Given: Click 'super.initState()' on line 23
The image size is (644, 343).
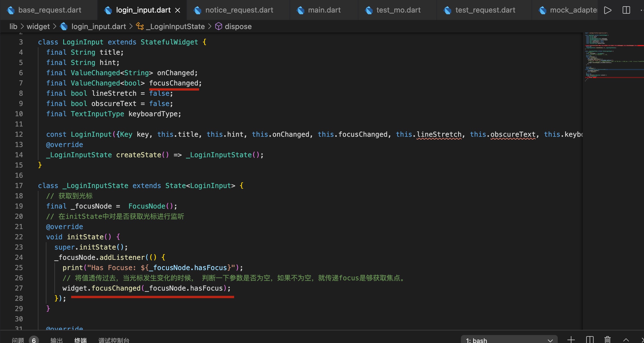Looking at the screenshot, I should (89, 247).
